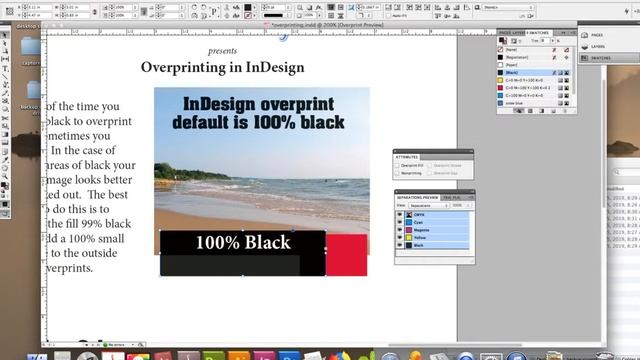This screenshot has width=640, height=360.
Task: Click the constrain proportions chain icon
Action: coord(95,11)
